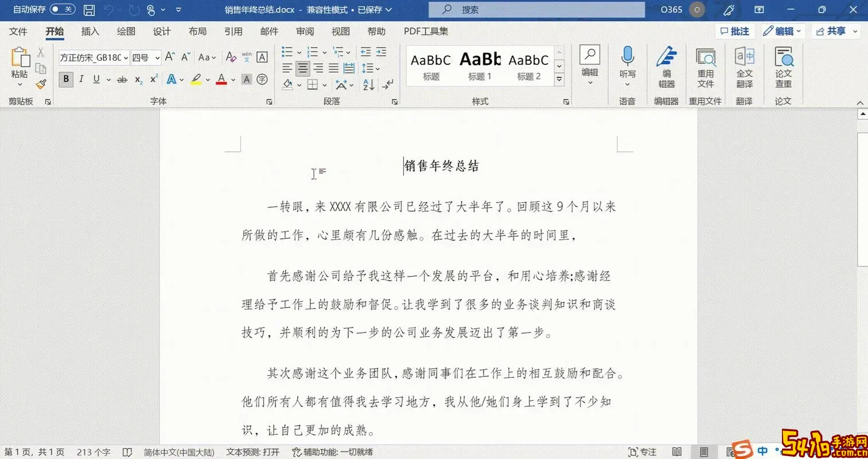Clear all formatting with the eraser A icon

tap(231, 57)
